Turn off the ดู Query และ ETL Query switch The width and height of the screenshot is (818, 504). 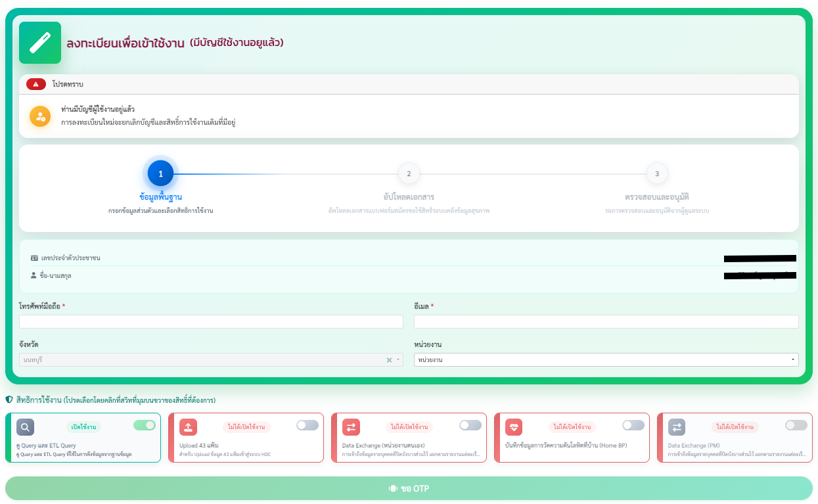pyautogui.click(x=145, y=425)
